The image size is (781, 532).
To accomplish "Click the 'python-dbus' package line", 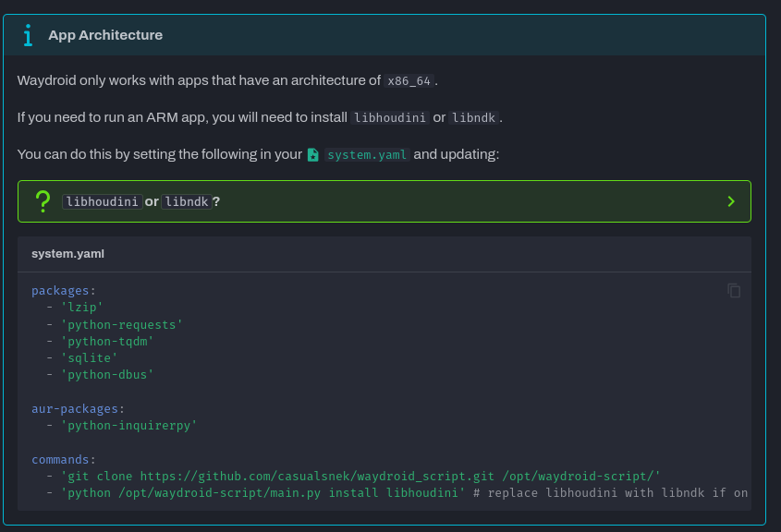I will coord(107,374).
